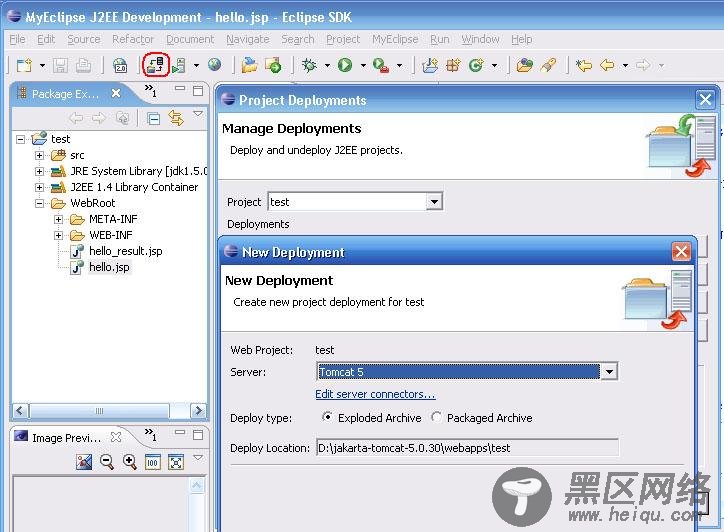Screen dimensions: 724x532
Task: Click Fit to window icon in Image Preview
Action: (176, 462)
